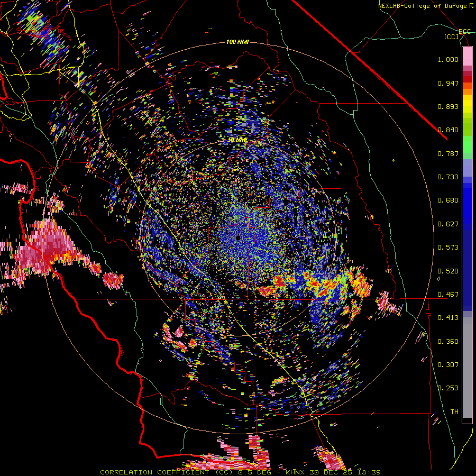Select the 0.253 legend value

click(448, 388)
